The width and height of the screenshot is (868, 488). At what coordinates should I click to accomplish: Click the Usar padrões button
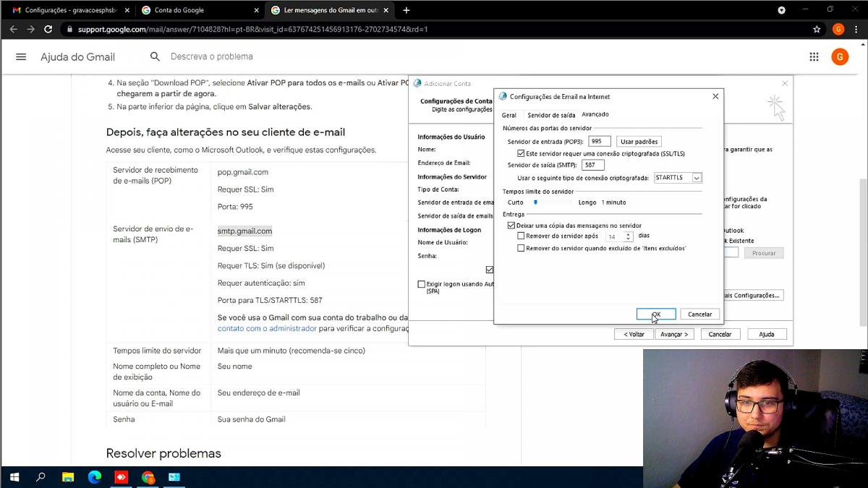pyautogui.click(x=639, y=142)
